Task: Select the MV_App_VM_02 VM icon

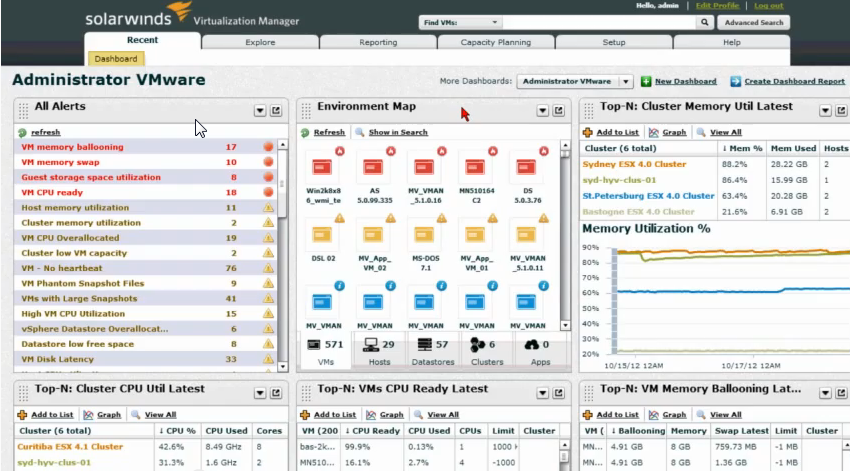Action: (x=373, y=235)
